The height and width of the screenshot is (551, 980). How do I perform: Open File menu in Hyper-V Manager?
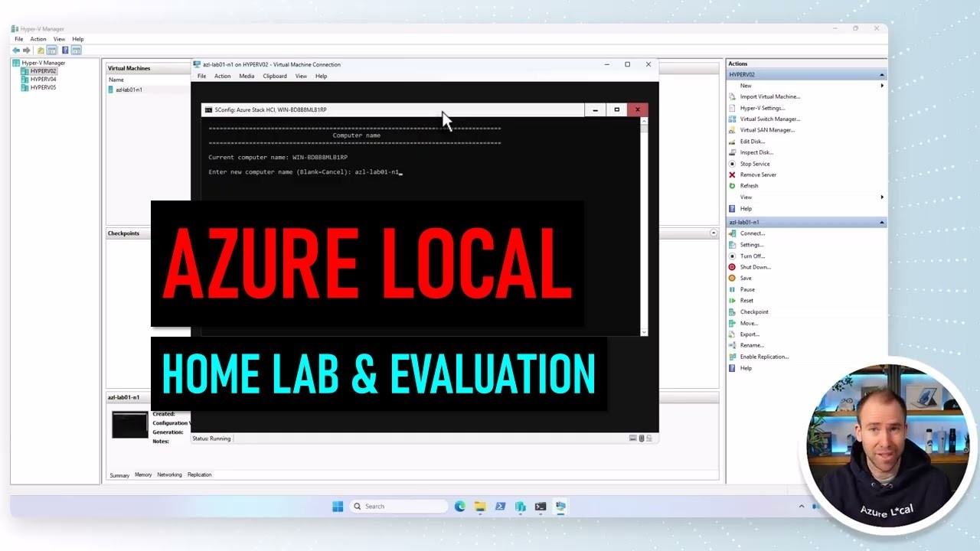coord(19,39)
